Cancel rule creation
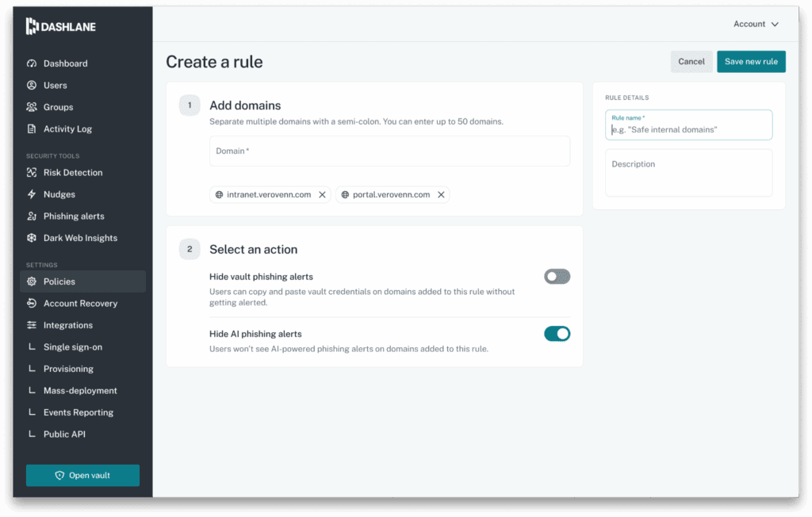The width and height of the screenshot is (812, 517). pyautogui.click(x=691, y=61)
